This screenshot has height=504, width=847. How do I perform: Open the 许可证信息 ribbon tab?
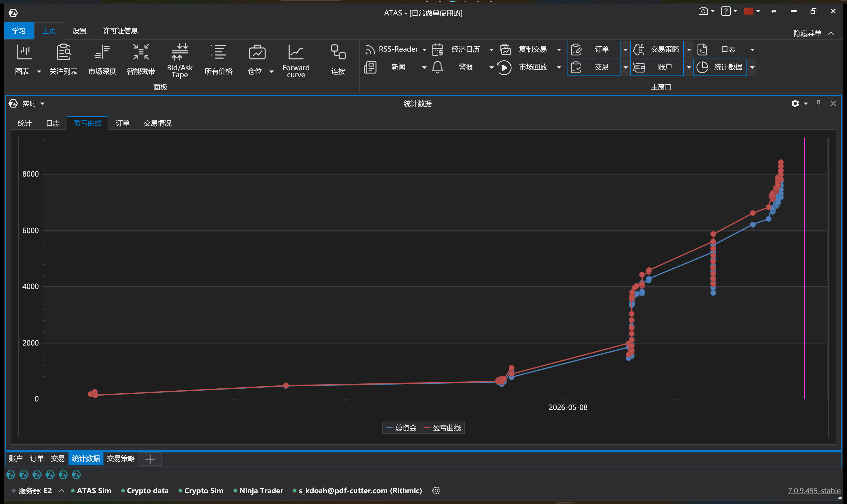pos(120,31)
